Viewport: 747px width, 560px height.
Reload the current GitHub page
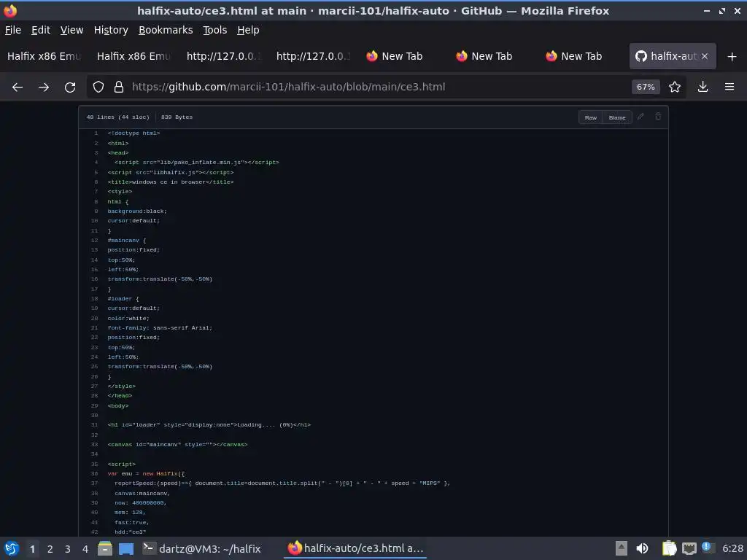click(70, 87)
